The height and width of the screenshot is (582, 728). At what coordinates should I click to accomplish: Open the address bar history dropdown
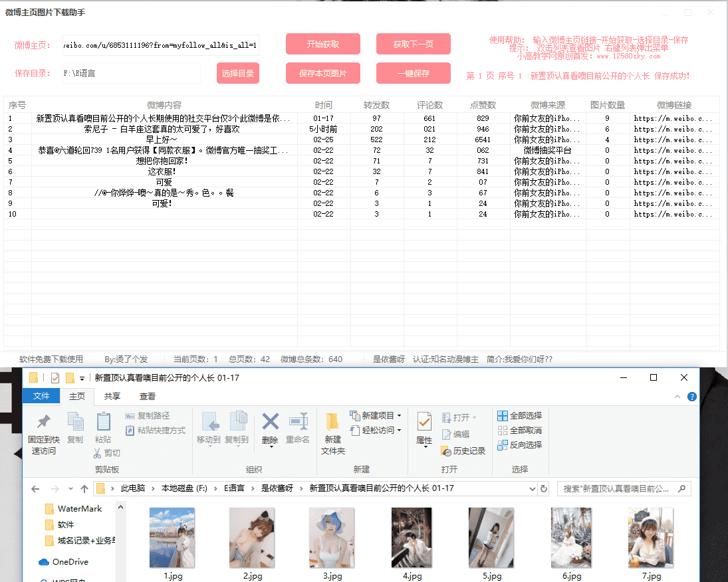click(532, 488)
